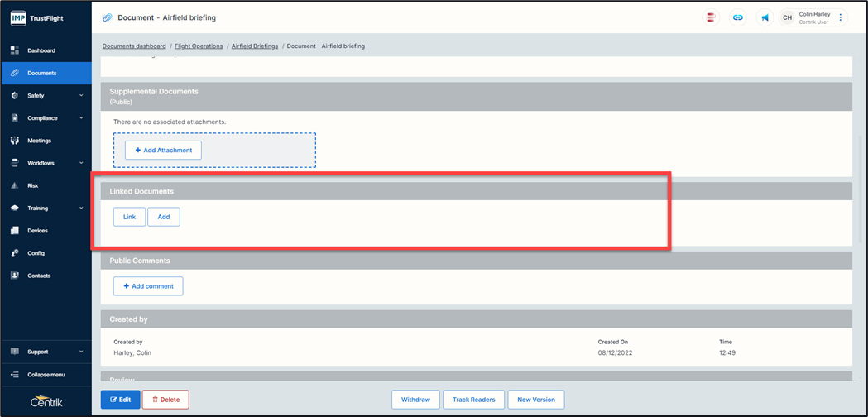Viewport: 868px width, 417px height.
Task: Click the Support icon in sidebar
Action: click(15, 352)
